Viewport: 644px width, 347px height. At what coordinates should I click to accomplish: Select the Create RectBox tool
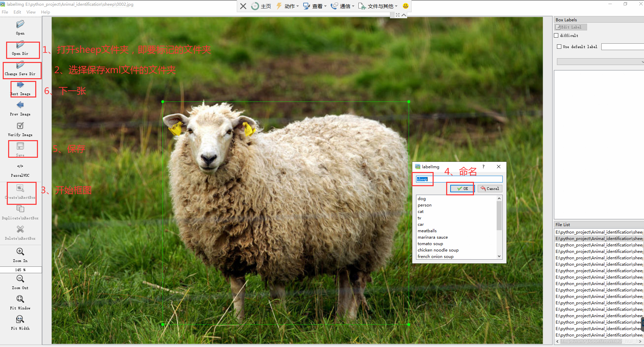(21, 190)
